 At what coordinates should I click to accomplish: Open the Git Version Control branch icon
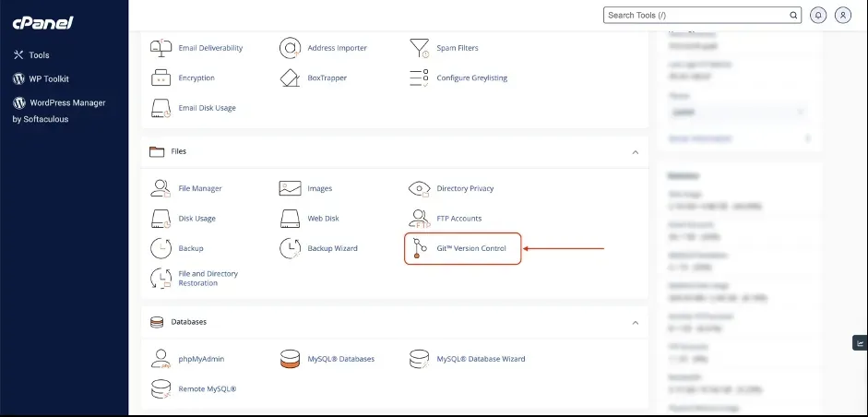[419, 249]
